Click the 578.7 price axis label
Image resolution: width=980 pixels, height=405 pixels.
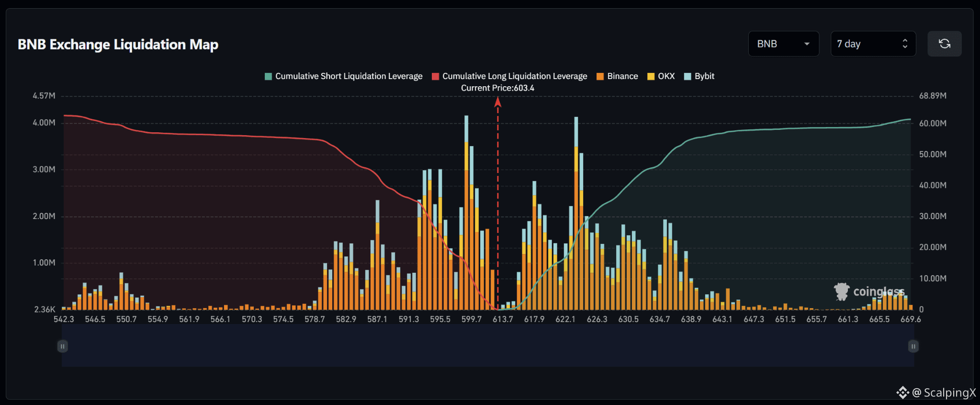tap(315, 319)
